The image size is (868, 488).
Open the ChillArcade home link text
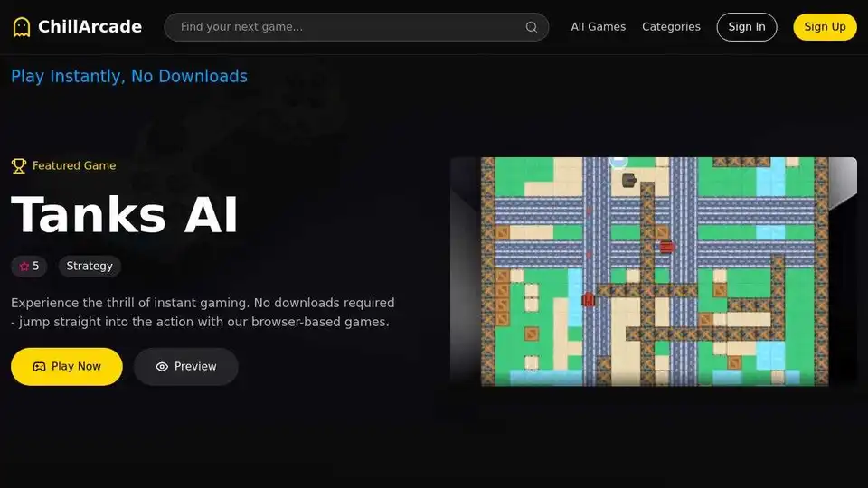(90, 26)
